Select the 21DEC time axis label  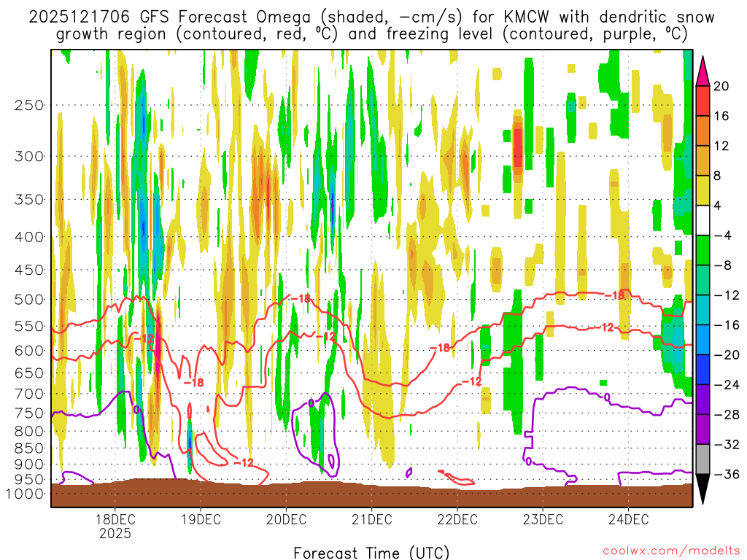click(371, 519)
